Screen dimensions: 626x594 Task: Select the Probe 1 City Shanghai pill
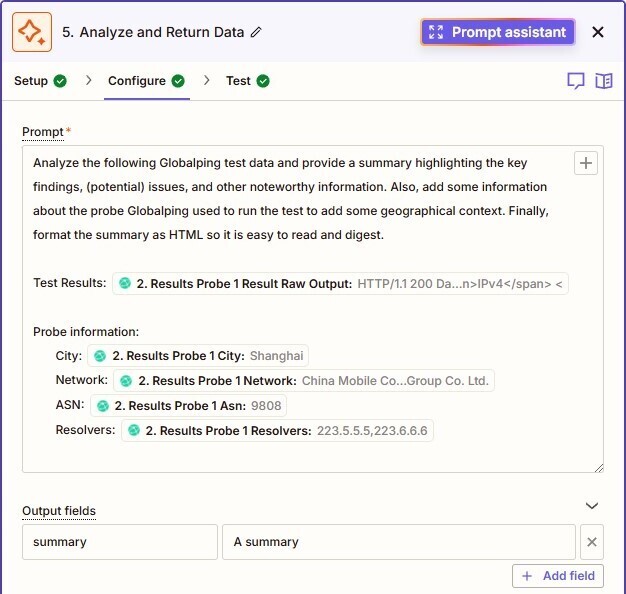(x=198, y=356)
